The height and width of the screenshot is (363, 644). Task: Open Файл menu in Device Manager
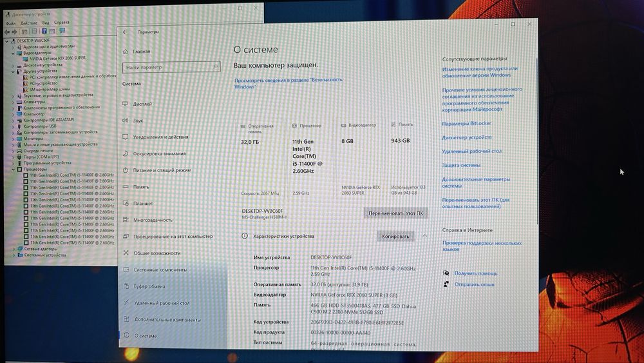(x=11, y=23)
